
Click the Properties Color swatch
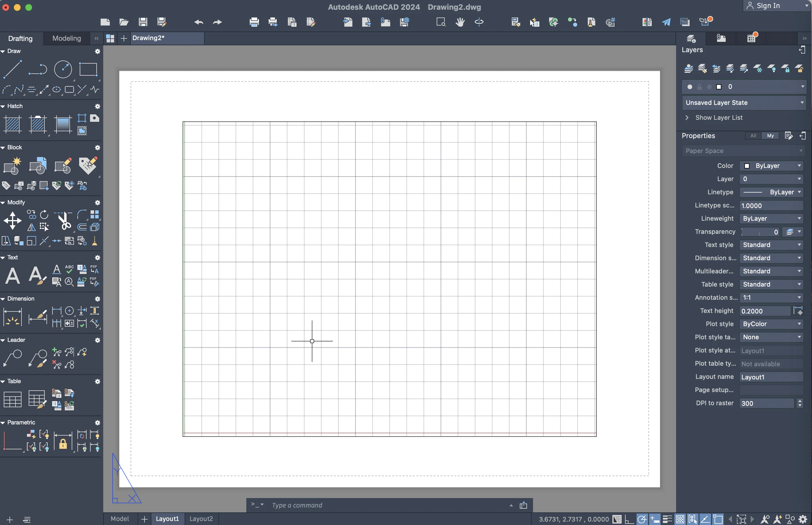pyautogui.click(x=747, y=166)
